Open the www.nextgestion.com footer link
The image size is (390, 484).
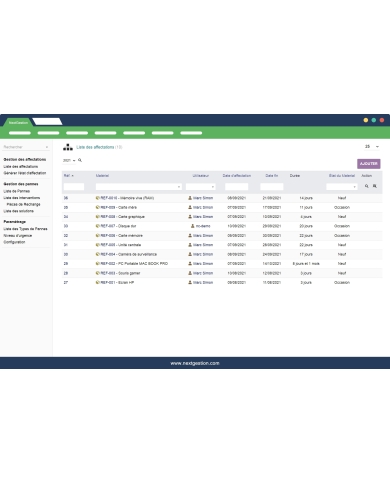pyautogui.click(x=195, y=363)
